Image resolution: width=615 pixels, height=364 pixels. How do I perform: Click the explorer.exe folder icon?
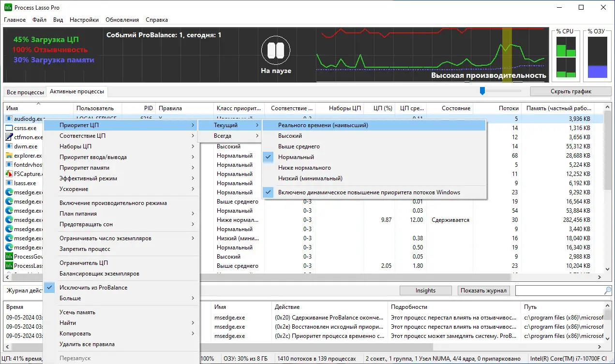coord(9,156)
